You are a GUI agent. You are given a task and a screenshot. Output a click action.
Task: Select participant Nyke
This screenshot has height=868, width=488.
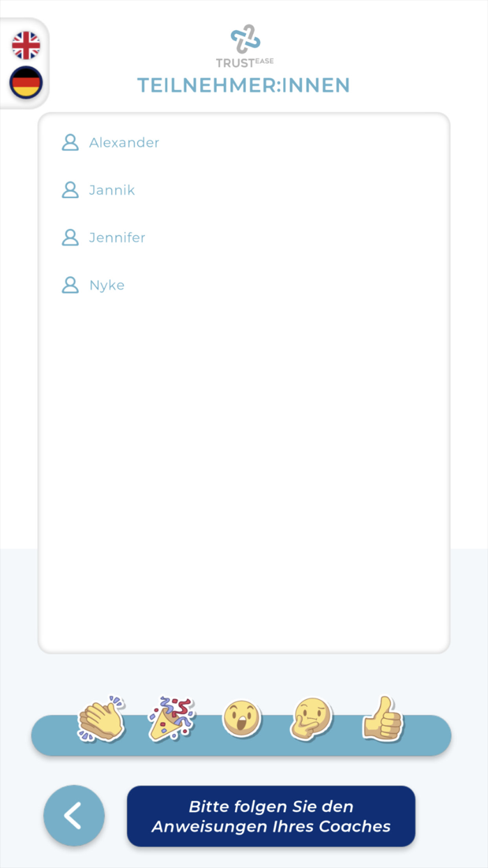point(107,285)
